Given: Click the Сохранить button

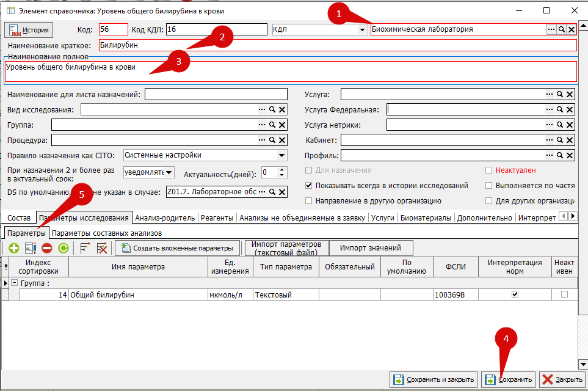Looking at the screenshot, I should coord(509,380).
